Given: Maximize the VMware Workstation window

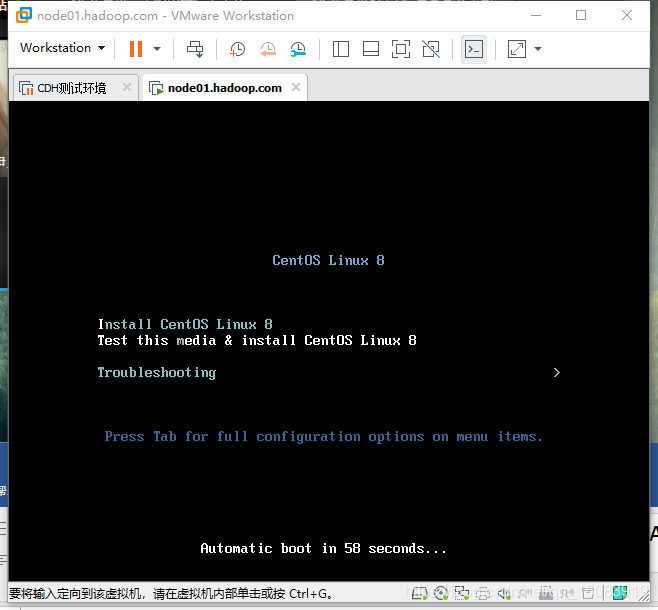Looking at the screenshot, I should pos(581,16).
